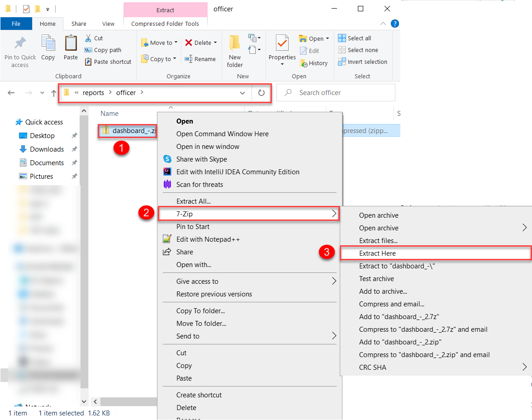Open Properties with the checkmark icon
Image resolution: width=532 pixels, height=420 pixels.
point(282,43)
